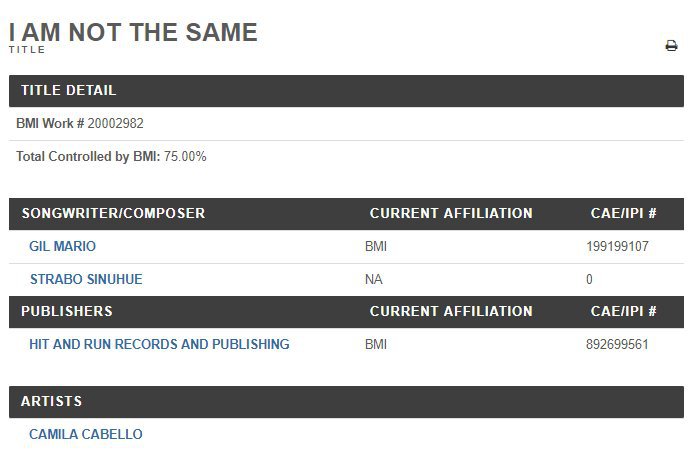Click the SONGWRITER/COMPOSER column header
694x461 pixels.
tap(113, 213)
